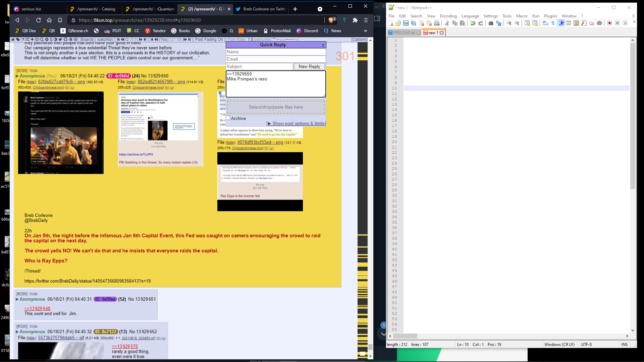This screenshot has width=644, height=362.
Task: Open the Boards dropdown in board toolbar
Action: click(87, 40)
